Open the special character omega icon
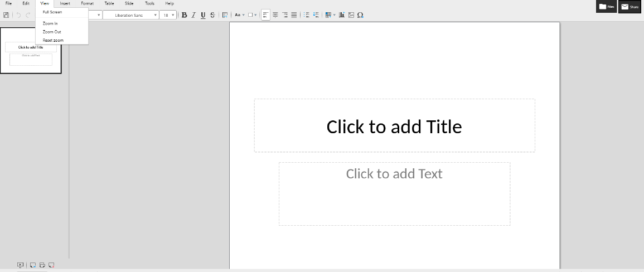This screenshot has height=272, width=644. coord(360,15)
